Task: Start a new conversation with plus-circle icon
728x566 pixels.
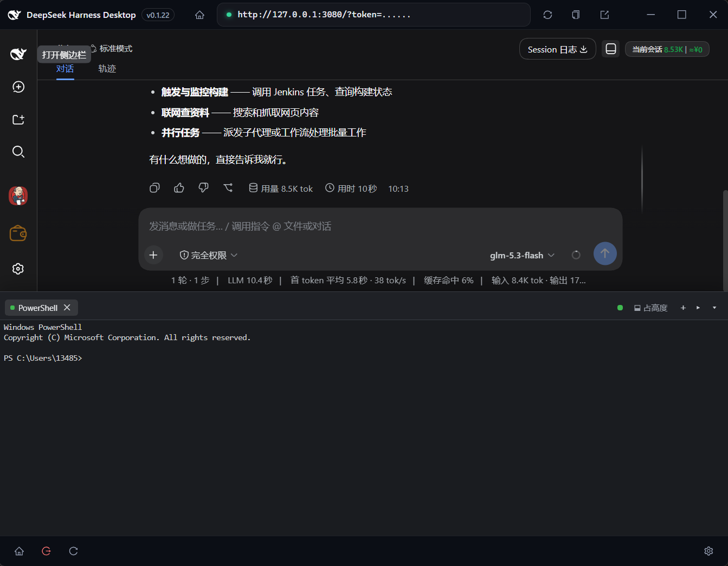Action: click(x=18, y=87)
